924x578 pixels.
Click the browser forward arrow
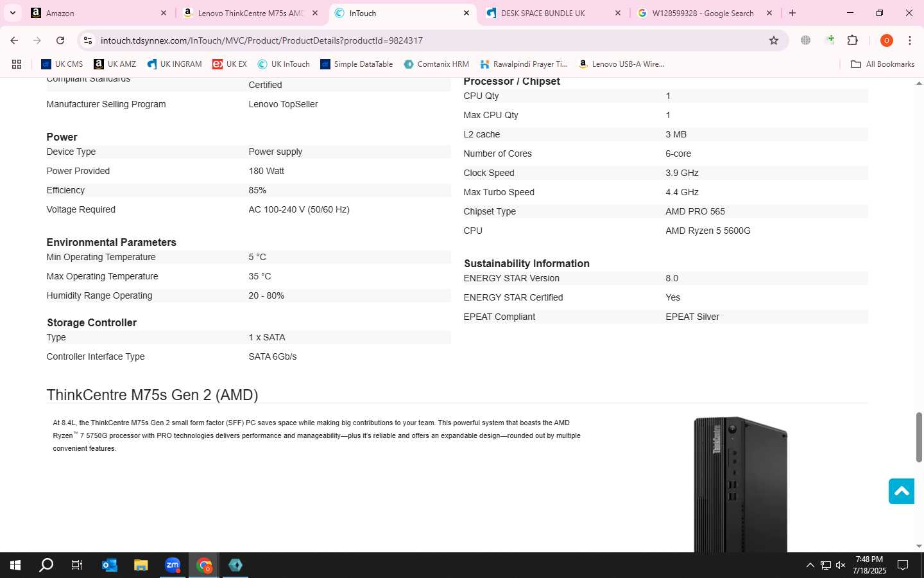click(37, 40)
